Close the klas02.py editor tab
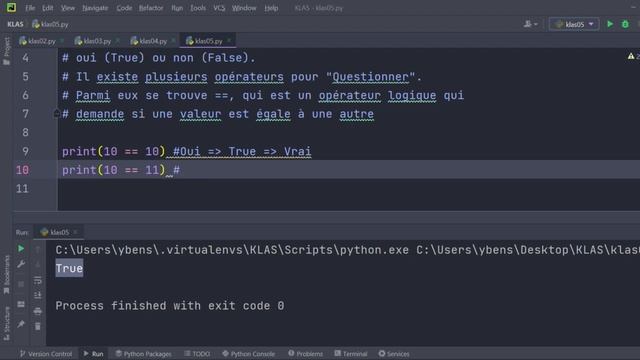Image resolution: width=640 pixels, height=360 pixels. (x=62, y=40)
